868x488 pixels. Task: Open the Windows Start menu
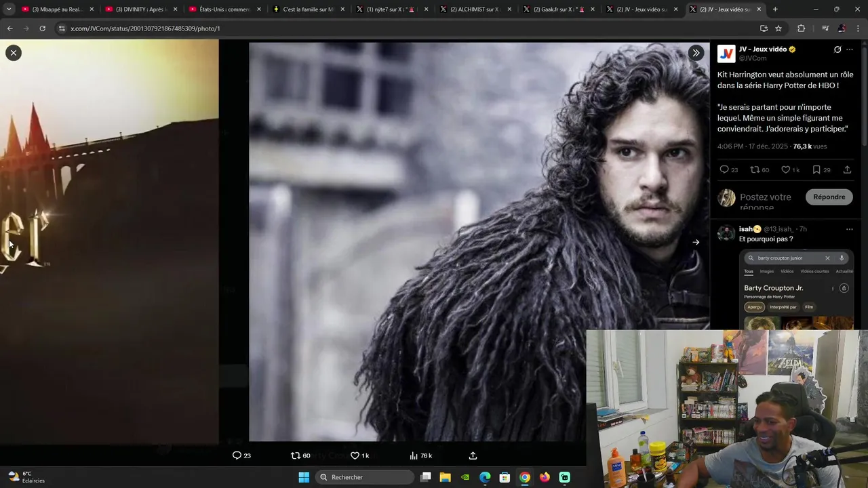click(x=304, y=477)
